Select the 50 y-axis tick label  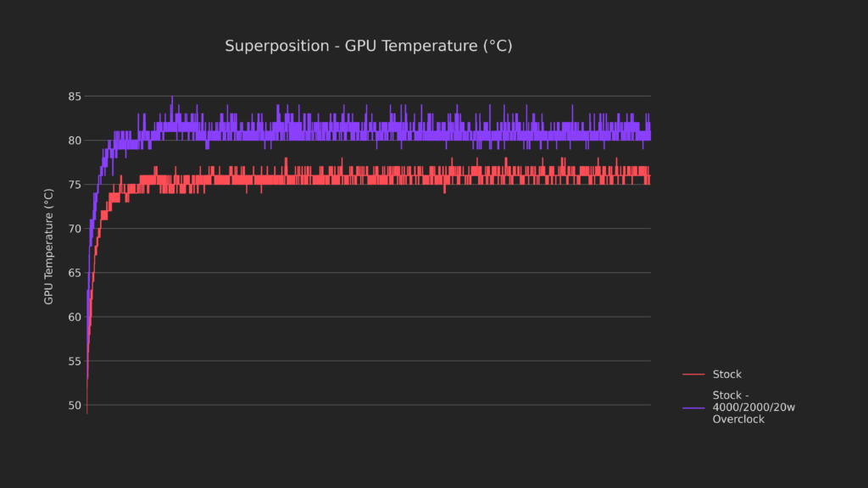click(74, 405)
